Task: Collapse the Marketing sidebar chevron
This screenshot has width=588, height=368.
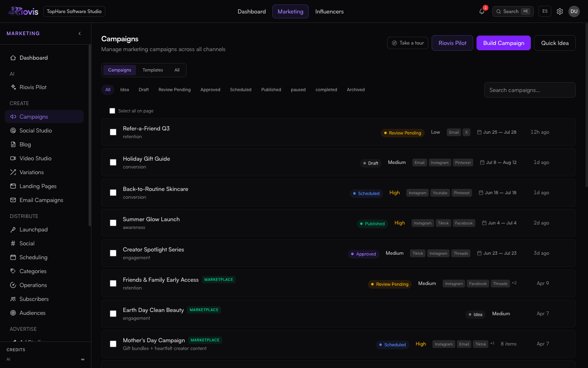Action: point(80,34)
